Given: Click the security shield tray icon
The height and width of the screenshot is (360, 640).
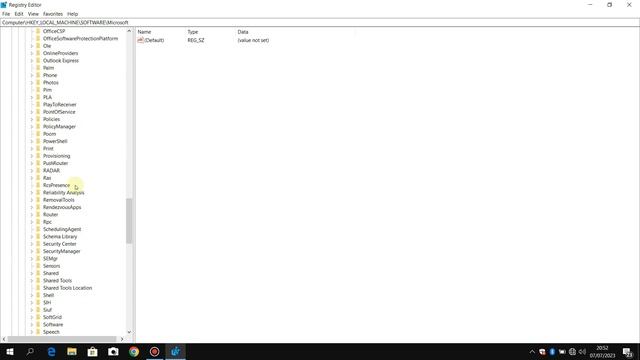Looking at the screenshot, I should [542, 352].
